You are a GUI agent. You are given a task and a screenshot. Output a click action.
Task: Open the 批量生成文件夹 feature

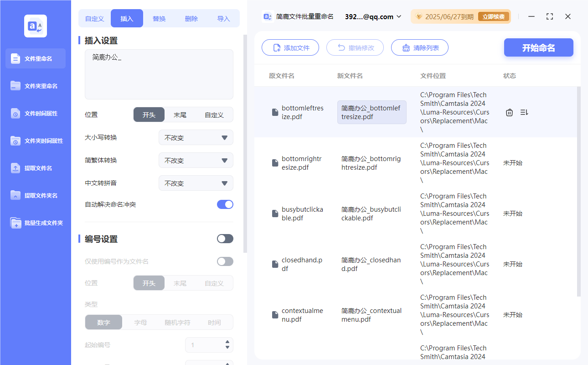coord(35,223)
